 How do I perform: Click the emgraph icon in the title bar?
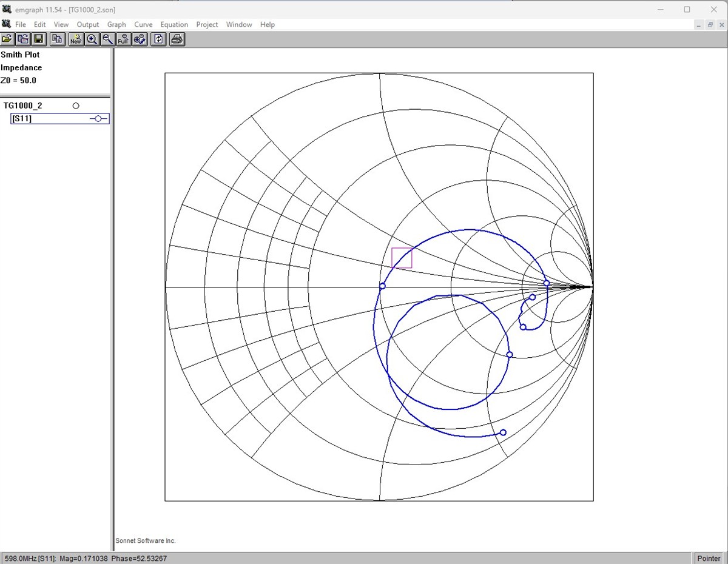[7, 9]
